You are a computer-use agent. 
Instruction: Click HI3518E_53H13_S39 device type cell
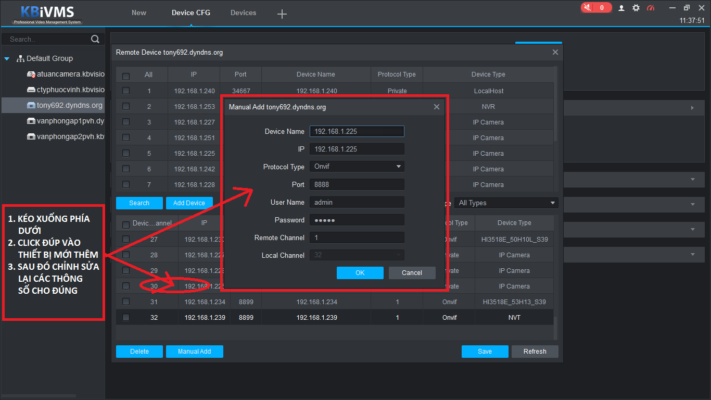[x=514, y=302]
